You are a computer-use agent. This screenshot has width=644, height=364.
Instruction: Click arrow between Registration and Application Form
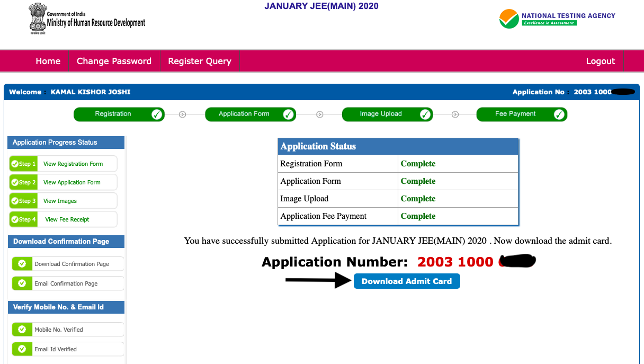183,114
